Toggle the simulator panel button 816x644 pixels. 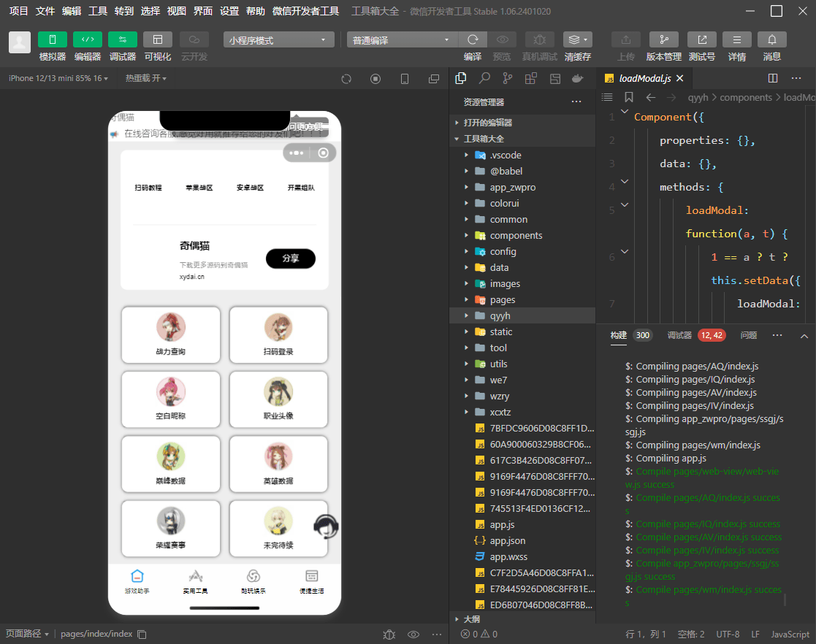pos(52,40)
